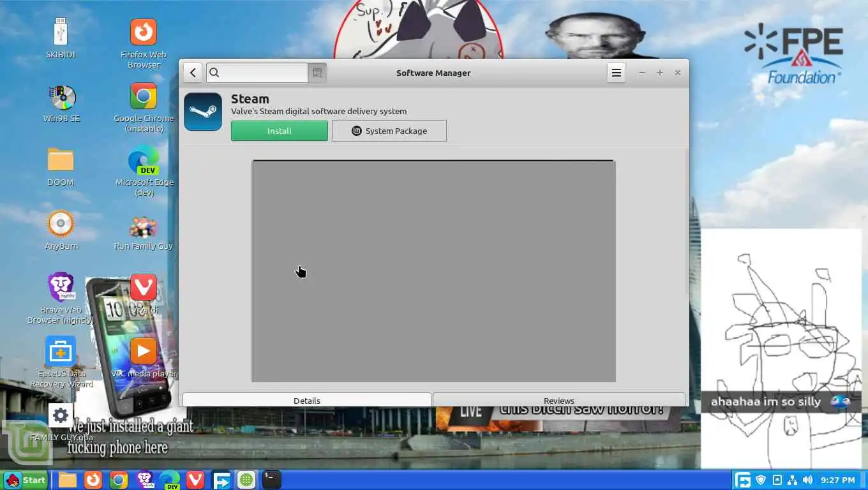This screenshot has width=868, height=490.
Task: Launch Firefox from the taskbar
Action: 93,480
